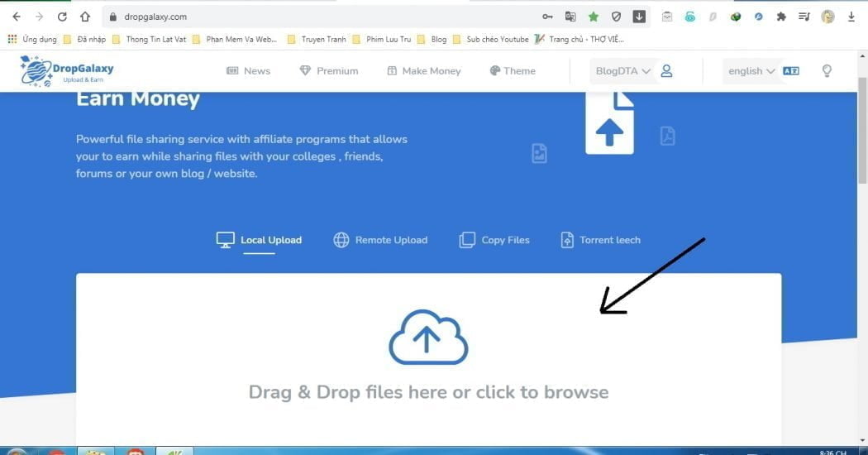The width and height of the screenshot is (868, 455).
Task: Click the DropGalaxy logo
Action: (x=66, y=71)
